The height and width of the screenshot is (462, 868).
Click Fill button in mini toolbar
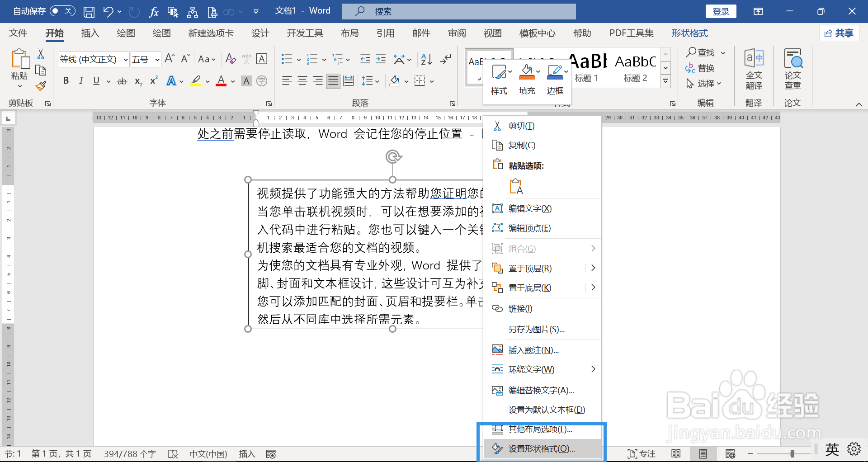click(x=527, y=80)
